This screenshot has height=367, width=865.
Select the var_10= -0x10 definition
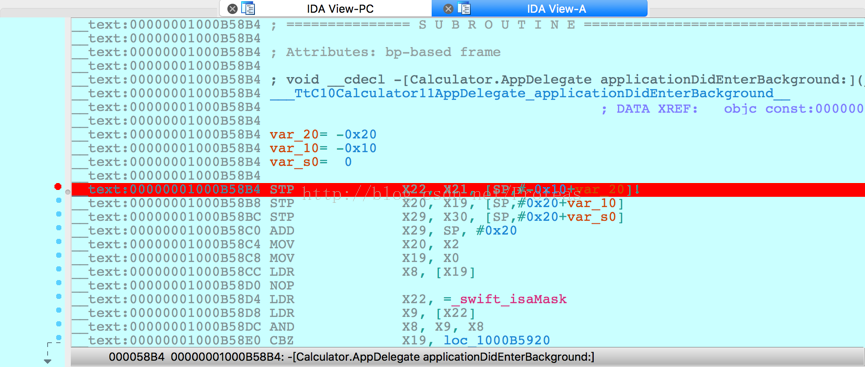click(323, 148)
